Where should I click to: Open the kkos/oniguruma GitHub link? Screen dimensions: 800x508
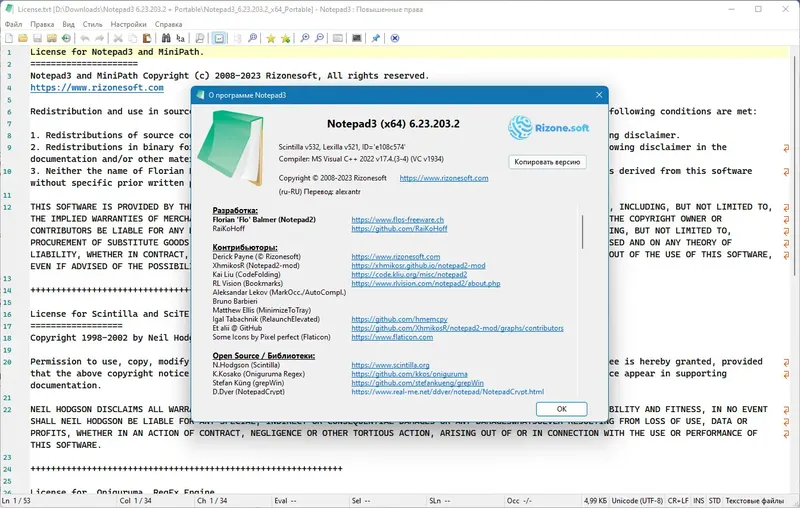[409, 374]
